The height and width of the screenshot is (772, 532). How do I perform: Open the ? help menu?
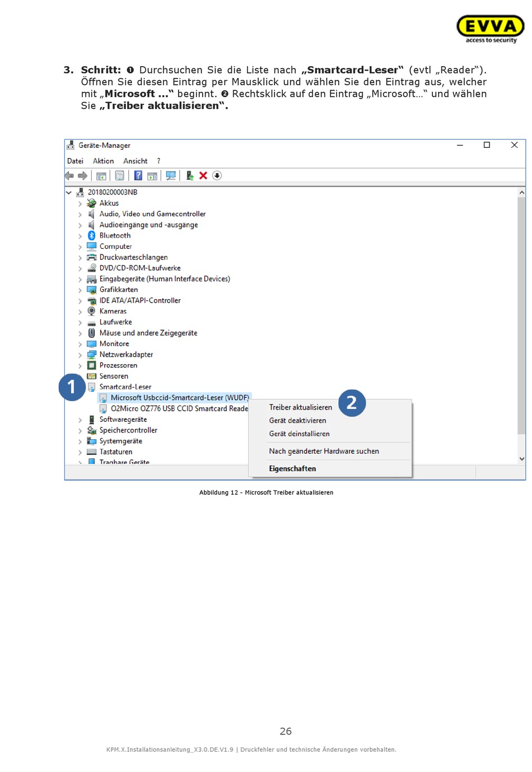point(159,161)
